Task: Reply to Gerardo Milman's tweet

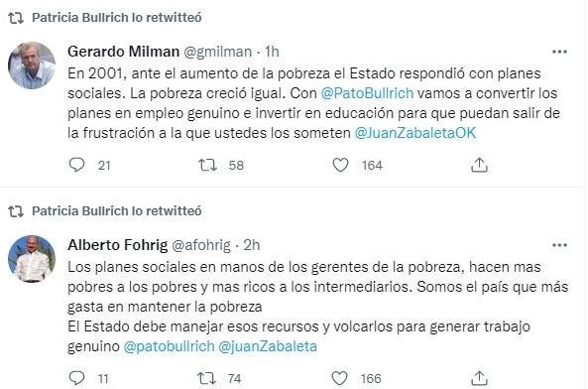Action: click(77, 165)
